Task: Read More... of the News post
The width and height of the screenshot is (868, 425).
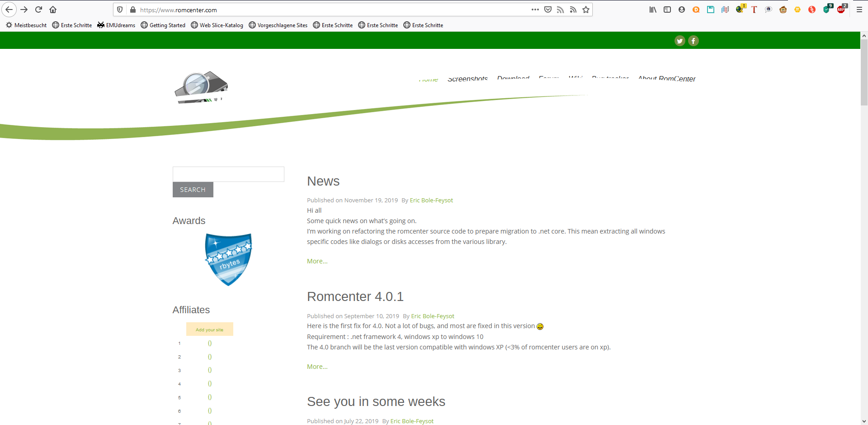Action: pos(317,261)
